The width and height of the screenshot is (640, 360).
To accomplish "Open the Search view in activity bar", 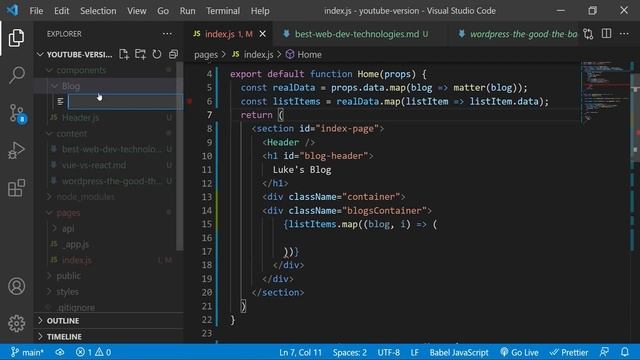I will pos(16,75).
